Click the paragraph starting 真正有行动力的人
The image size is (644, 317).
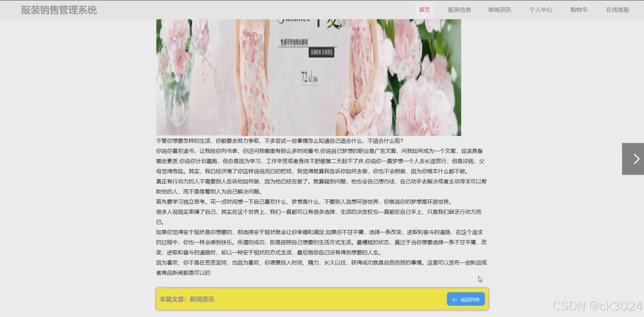tap(321, 182)
